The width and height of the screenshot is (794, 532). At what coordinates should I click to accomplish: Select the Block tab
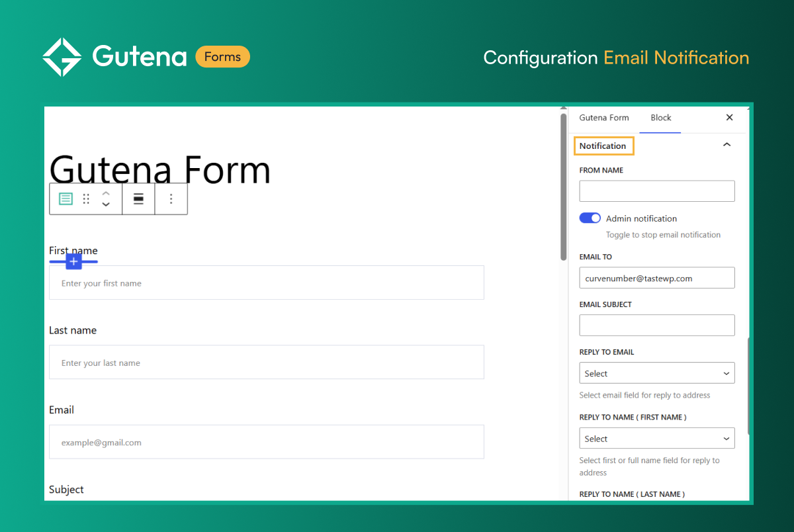point(660,118)
